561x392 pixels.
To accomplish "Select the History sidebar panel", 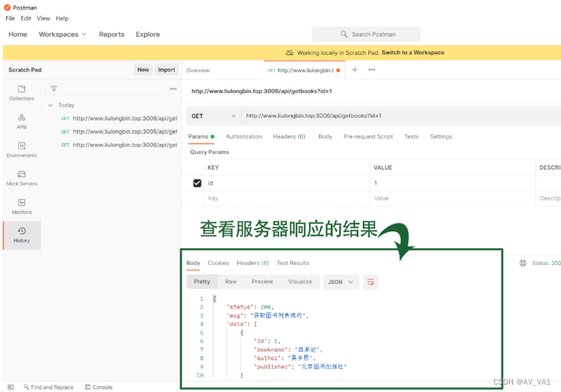I will point(22,235).
